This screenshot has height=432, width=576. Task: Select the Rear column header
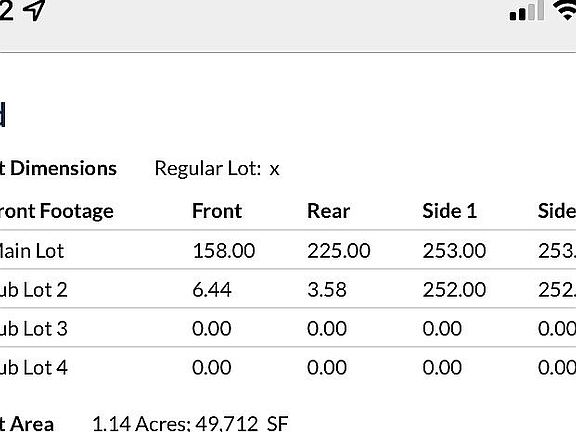pyautogui.click(x=328, y=211)
